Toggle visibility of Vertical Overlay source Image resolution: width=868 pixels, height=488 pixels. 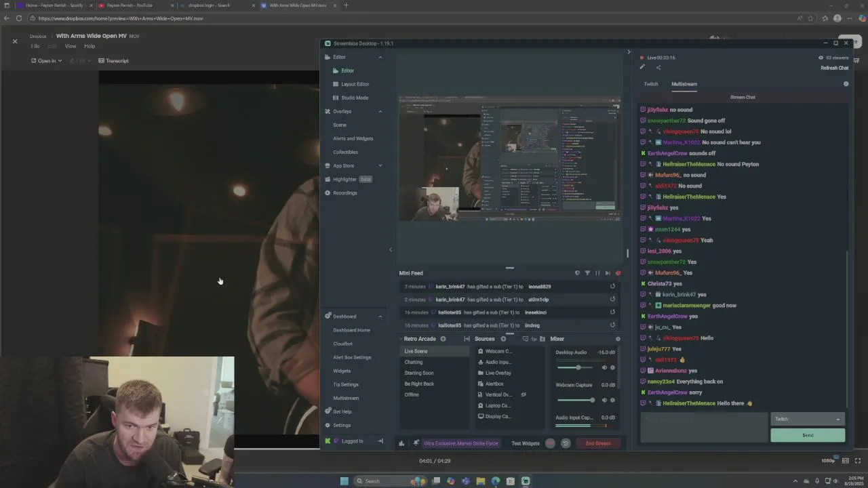point(524,394)
